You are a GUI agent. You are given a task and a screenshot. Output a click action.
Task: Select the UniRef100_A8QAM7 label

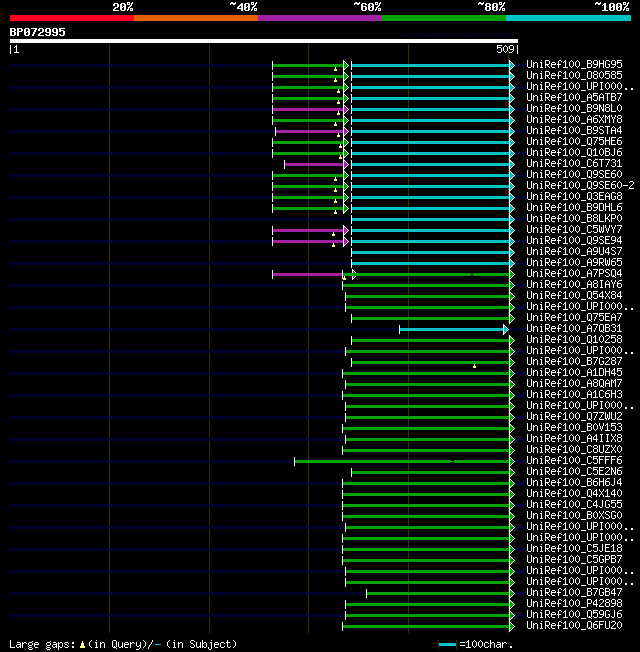pyautogui.click(x=574, y=383)
